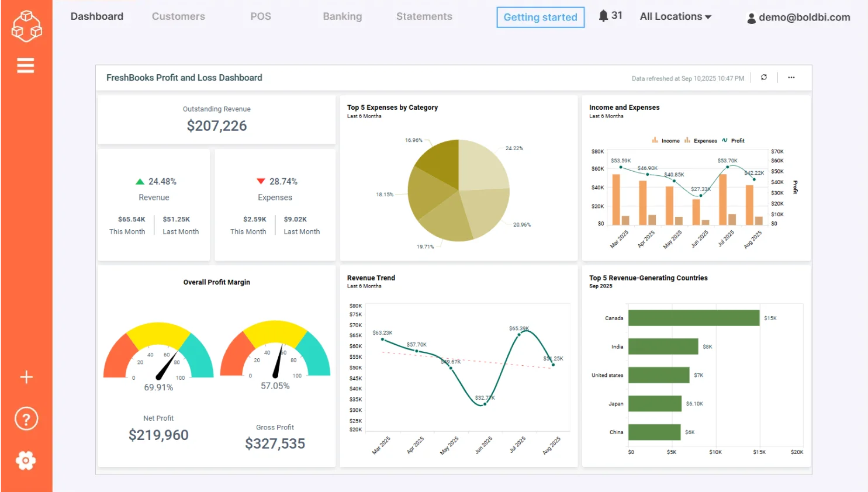Click the Getting started button
868x492 pixels.
tap(541, 17)
